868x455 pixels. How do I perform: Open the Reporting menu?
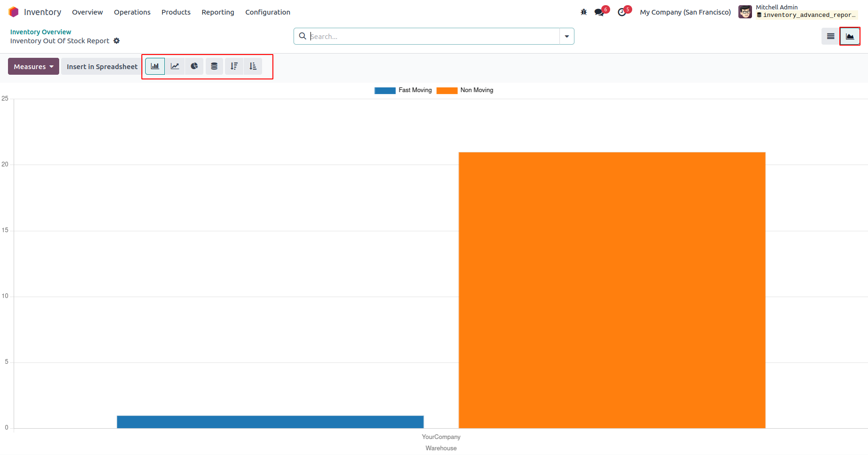point(218,12)
